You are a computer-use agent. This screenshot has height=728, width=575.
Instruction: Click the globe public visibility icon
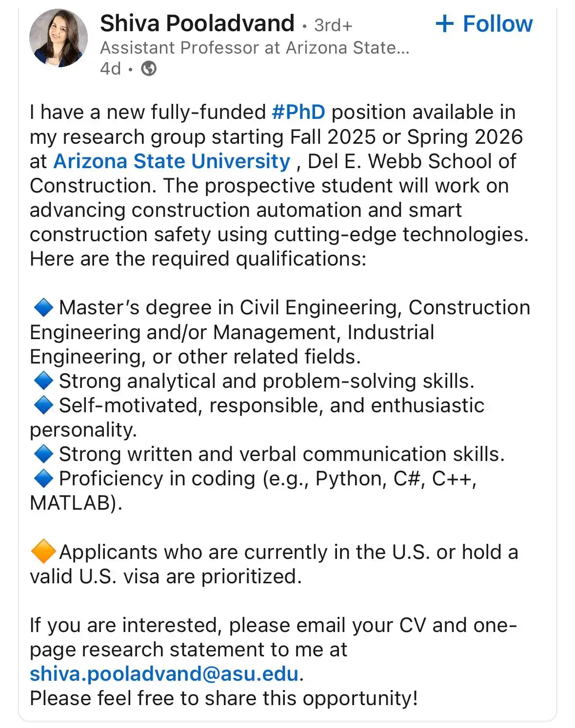coord(149,69)
